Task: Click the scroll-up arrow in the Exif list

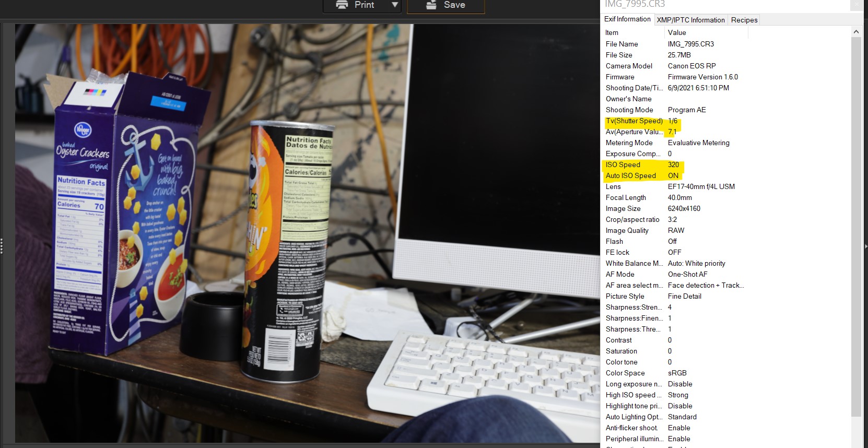Action: click(x=856, y=32)
